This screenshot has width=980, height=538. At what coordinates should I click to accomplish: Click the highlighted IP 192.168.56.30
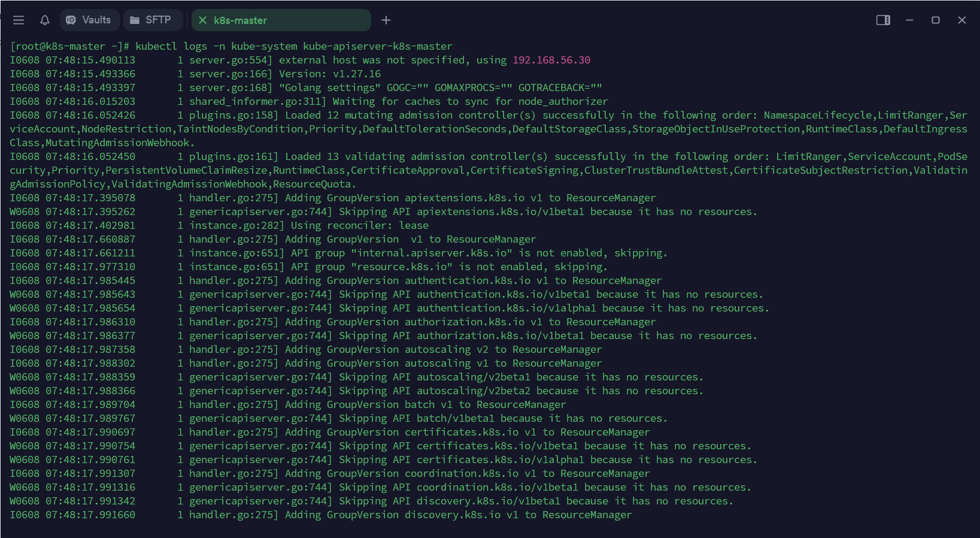click(x=551, y=60)
